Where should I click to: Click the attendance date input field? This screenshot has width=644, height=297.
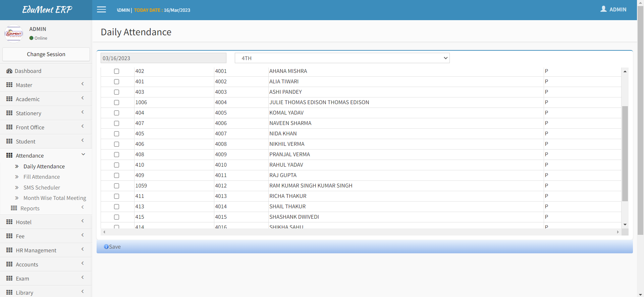(163, 58)
